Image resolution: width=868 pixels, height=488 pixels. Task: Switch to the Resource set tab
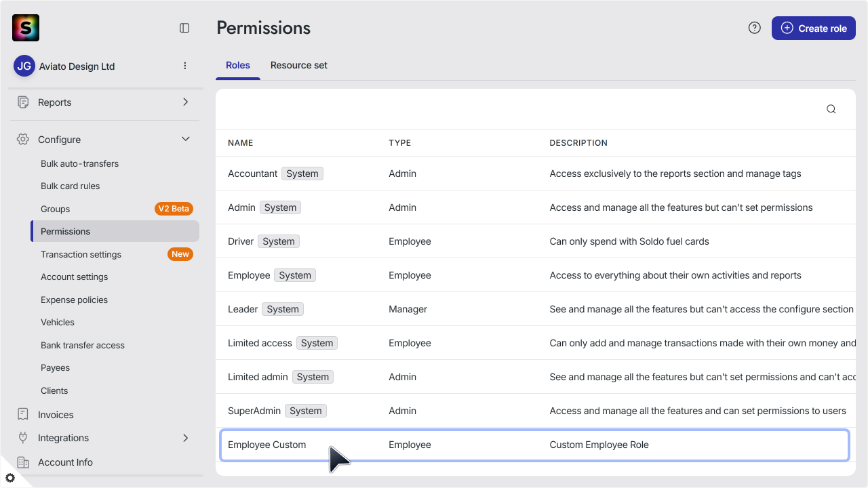pos(299,66)
